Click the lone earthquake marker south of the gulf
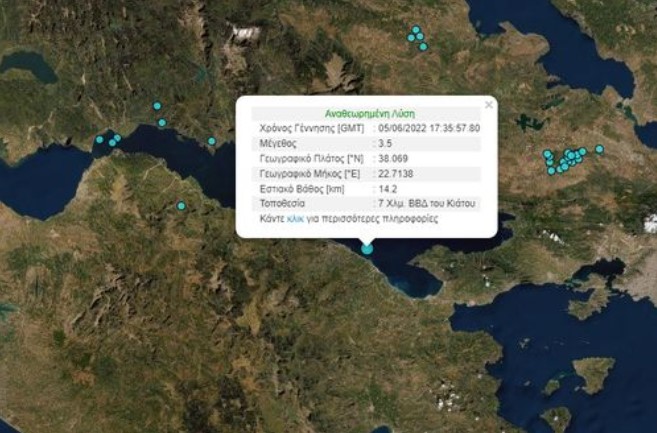 (x=181, y=206)
